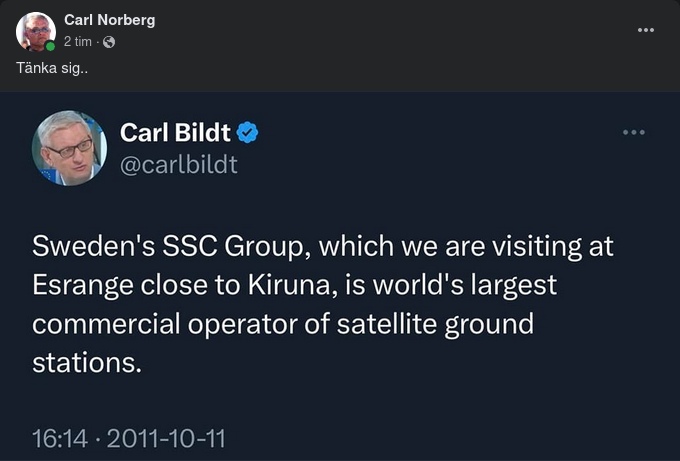Click Carl Norberg's profile picture
This screenshot has width=680, height=461.
coord(36,31)
